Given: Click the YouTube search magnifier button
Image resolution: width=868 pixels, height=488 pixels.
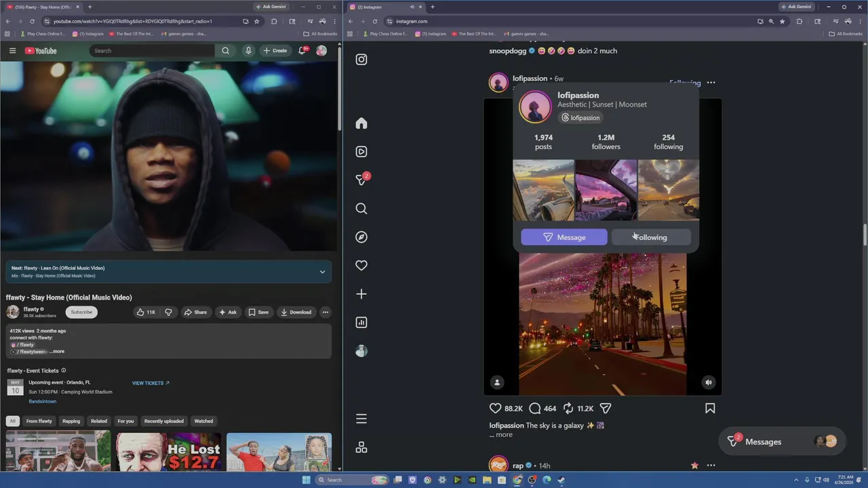Looking at the screenshot, I should pyautogui.click(x=225, y=51).
